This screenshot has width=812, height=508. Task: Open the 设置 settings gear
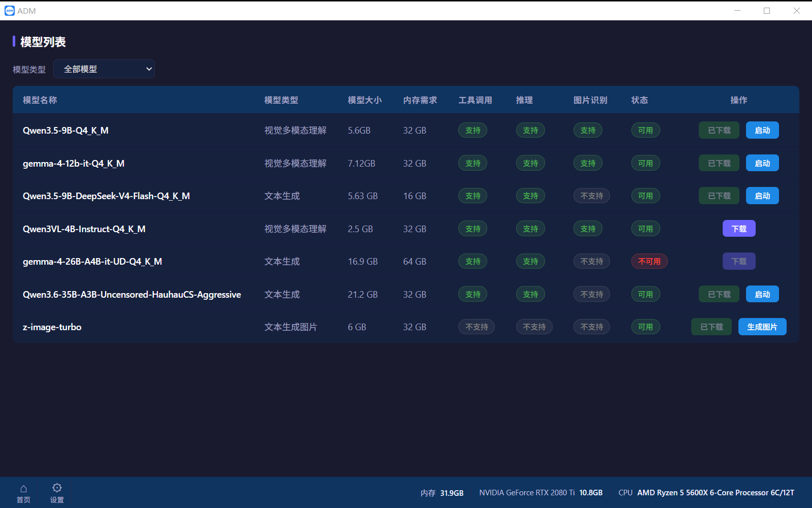coord(57,493)
